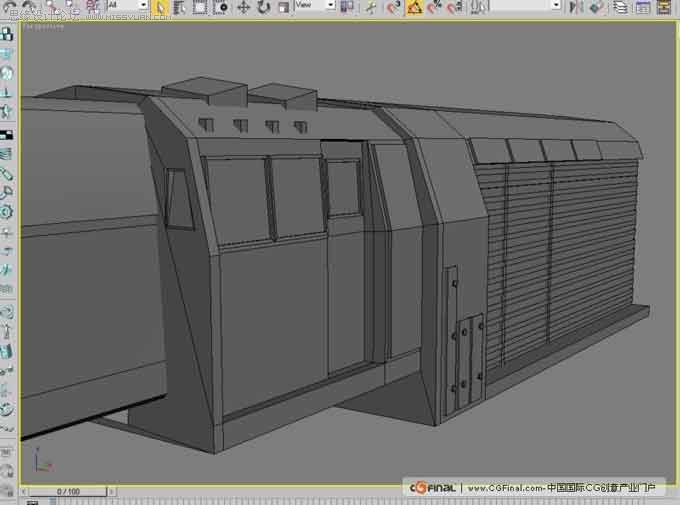The width and height of the screenshot is (680, 505).
Task: Expand the 'View' reference coordinate dropdown
Action: coord(315,4)
